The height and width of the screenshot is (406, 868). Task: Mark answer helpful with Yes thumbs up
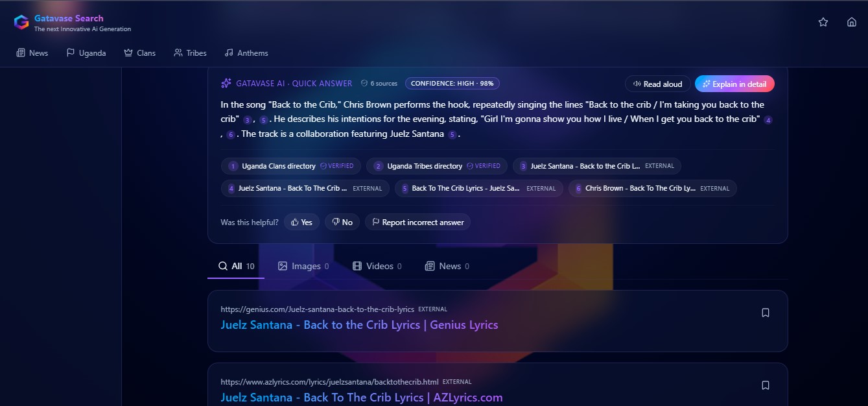[301, 222]
